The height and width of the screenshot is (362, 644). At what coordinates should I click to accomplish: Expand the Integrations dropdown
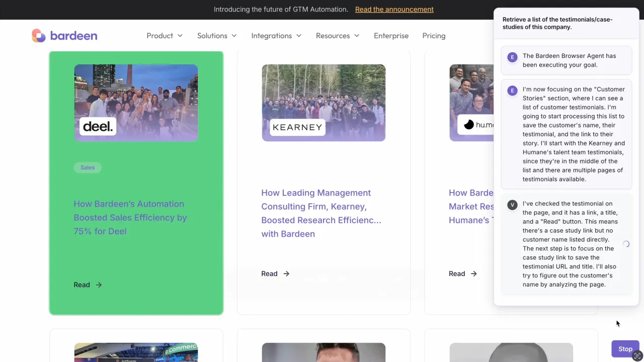276,36
